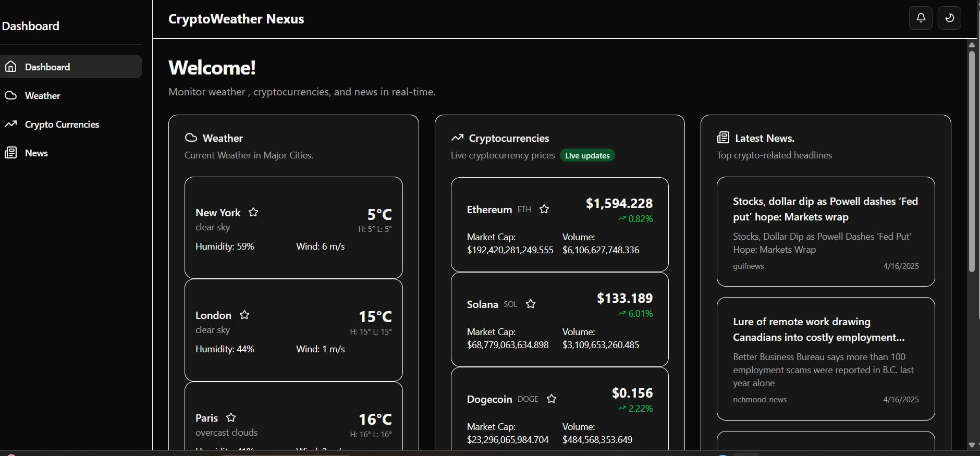Viewport: 980px width, 456px height.
Task: Open the remote work Canadians news article
Action: point(818,329)
